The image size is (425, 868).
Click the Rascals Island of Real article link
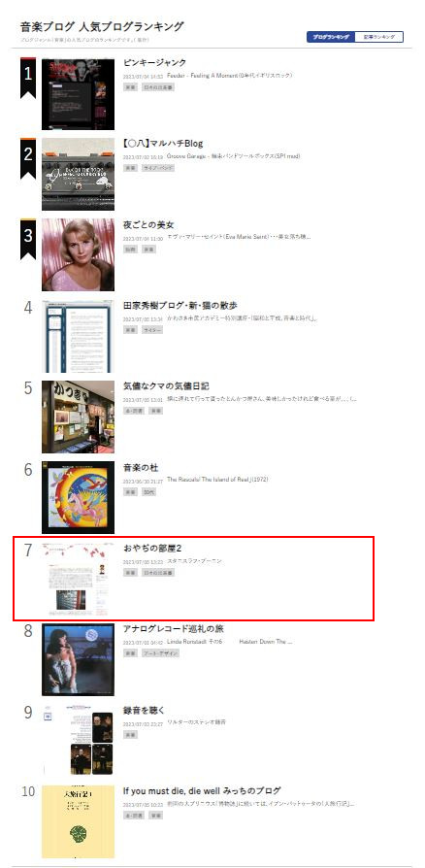point(217,480)
